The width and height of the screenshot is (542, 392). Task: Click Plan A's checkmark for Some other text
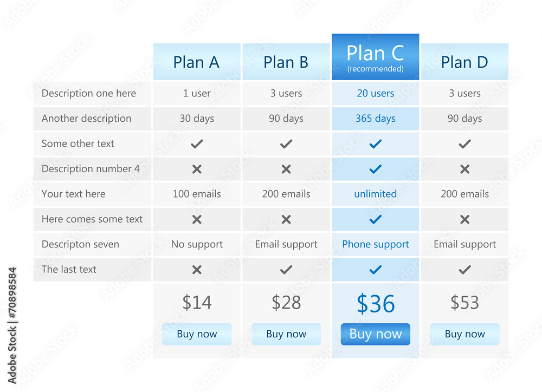point(197,143)
